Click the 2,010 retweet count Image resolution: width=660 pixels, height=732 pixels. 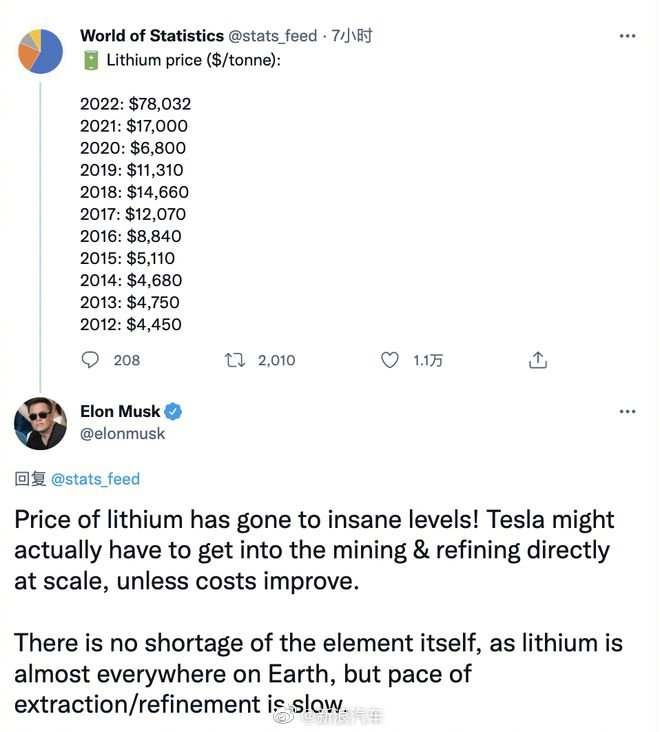pos(276,360)
